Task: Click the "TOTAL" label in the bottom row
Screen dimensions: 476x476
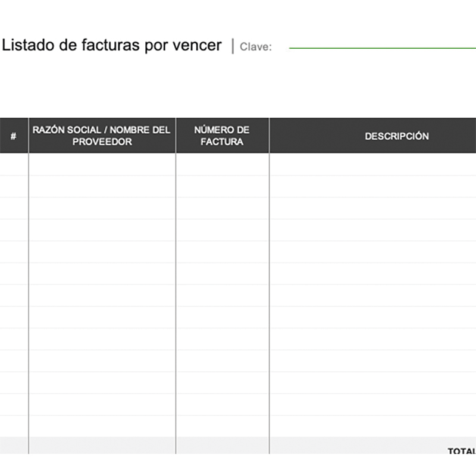Action: tap(461, 451)
